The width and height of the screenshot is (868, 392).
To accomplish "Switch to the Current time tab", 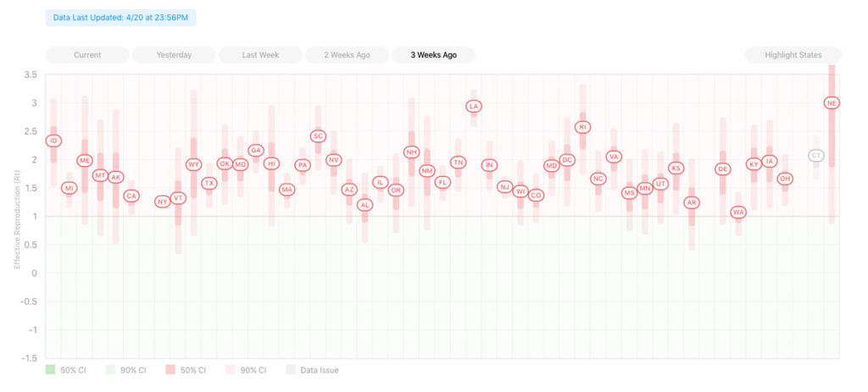I will coord(87,55).
